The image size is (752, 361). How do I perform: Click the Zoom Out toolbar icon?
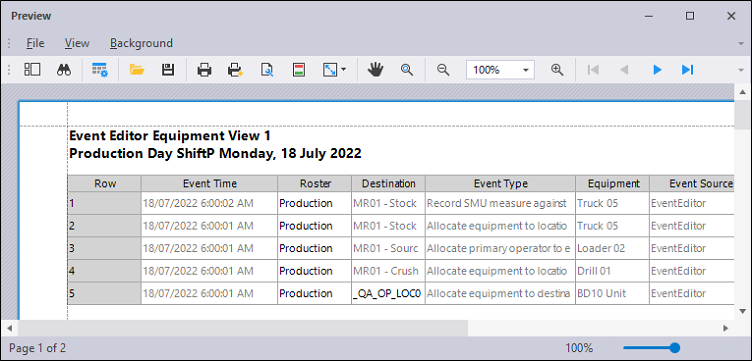(x=443, y=70)
